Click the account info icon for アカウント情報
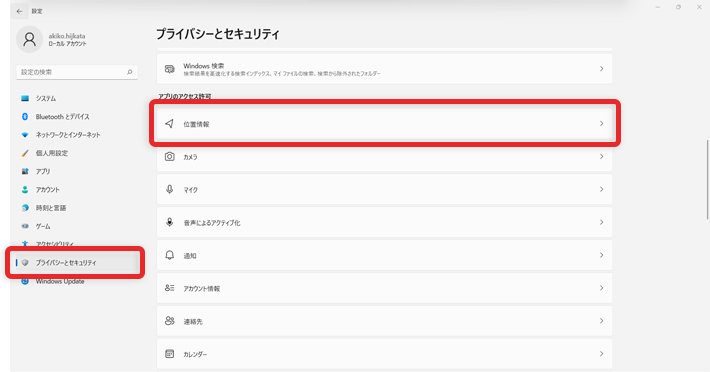Image resolution: width=710 pixels, height=372 pixels. coord(169,288)
